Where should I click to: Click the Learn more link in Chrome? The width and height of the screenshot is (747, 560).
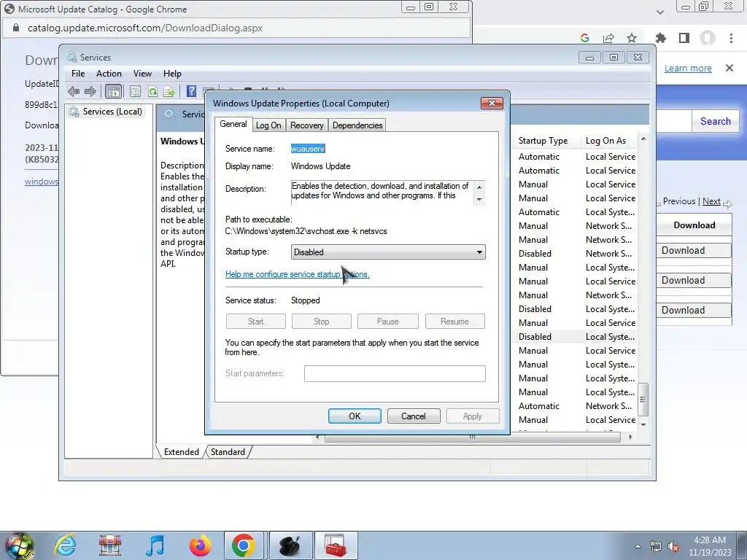coord(688,68)
